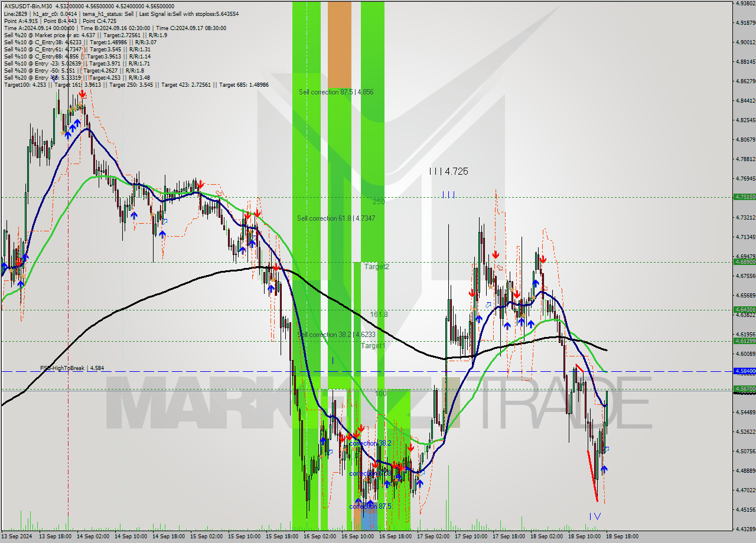The width and height of the screenshot is (756, 543).
Task: Click the 'Sell correction 38.2 | 4.6233' label
Action: (x=336, y=335)
